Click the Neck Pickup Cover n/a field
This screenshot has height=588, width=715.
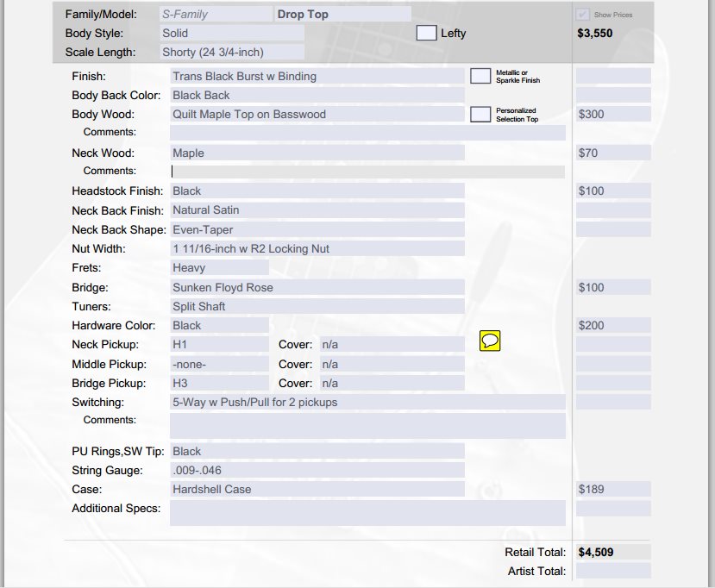coord(392,344)
